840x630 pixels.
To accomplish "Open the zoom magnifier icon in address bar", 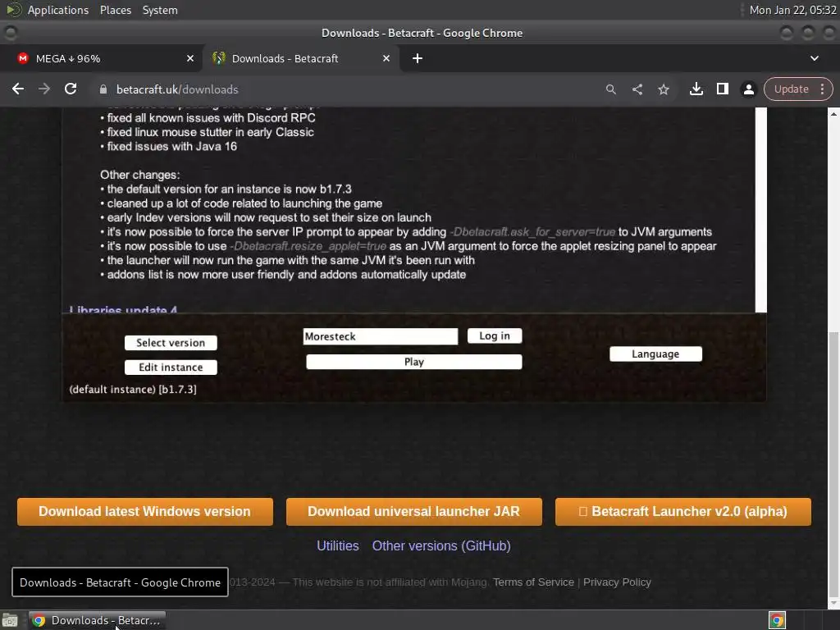I will 610,89.
